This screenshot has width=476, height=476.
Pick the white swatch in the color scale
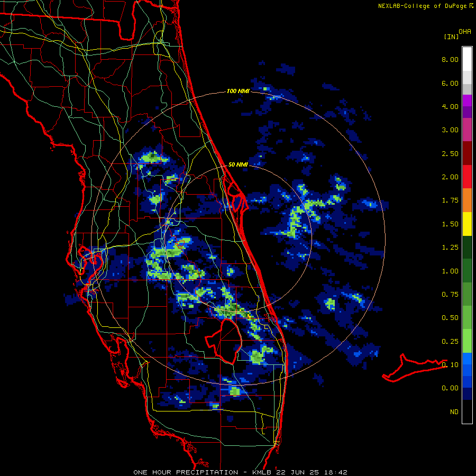pyautogui.click(x=467, y=59)
